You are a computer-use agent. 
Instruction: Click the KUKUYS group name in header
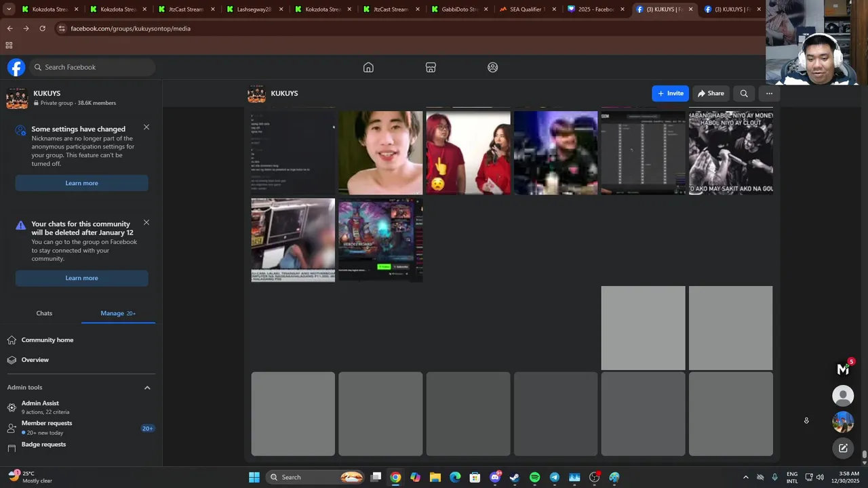click(x=284, y=94)
